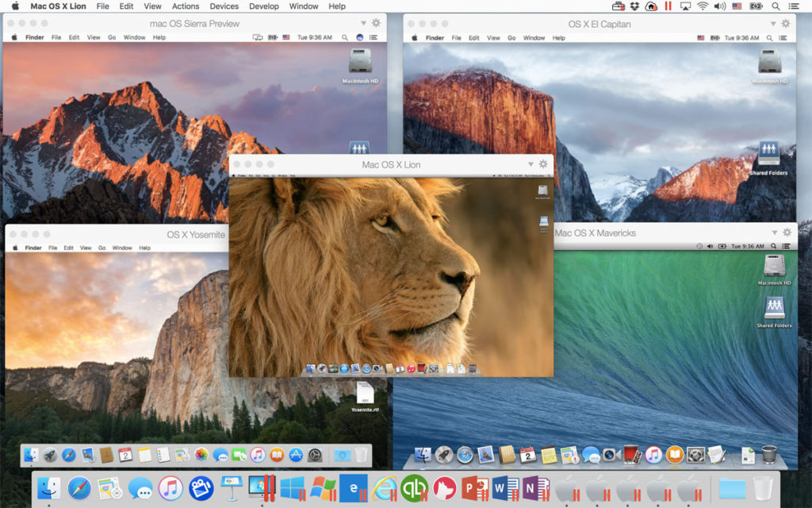Open the US flag input menu in El Capitan
This screenshot has width=812, height=508.
pos(701,37)
